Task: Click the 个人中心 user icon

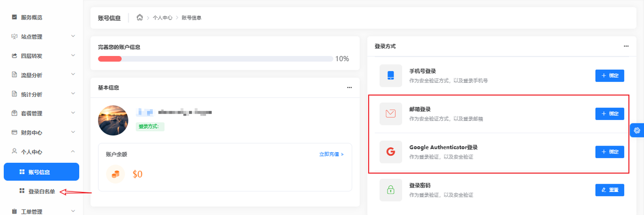Action: 15,152
